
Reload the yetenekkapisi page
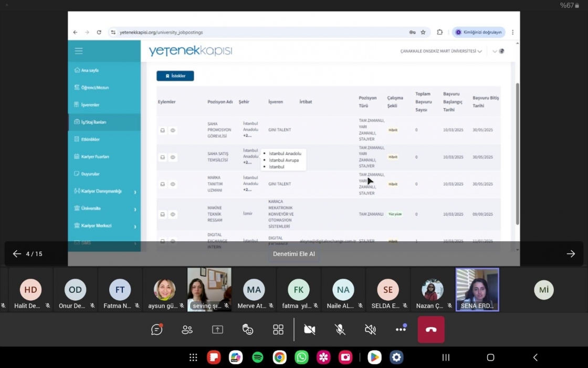click(x=99, y=32)
